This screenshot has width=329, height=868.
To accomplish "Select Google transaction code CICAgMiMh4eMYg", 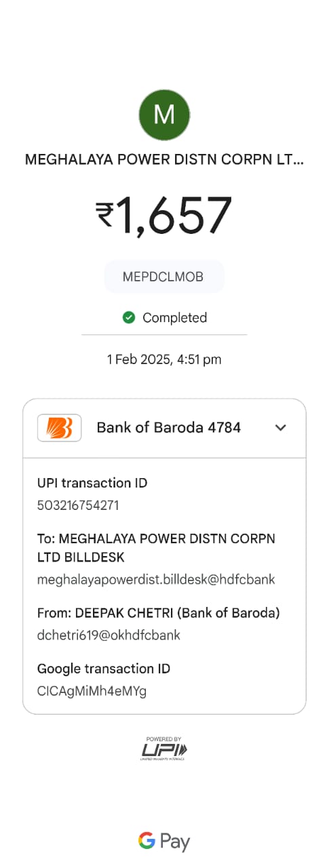I will (x=92, y=691).
